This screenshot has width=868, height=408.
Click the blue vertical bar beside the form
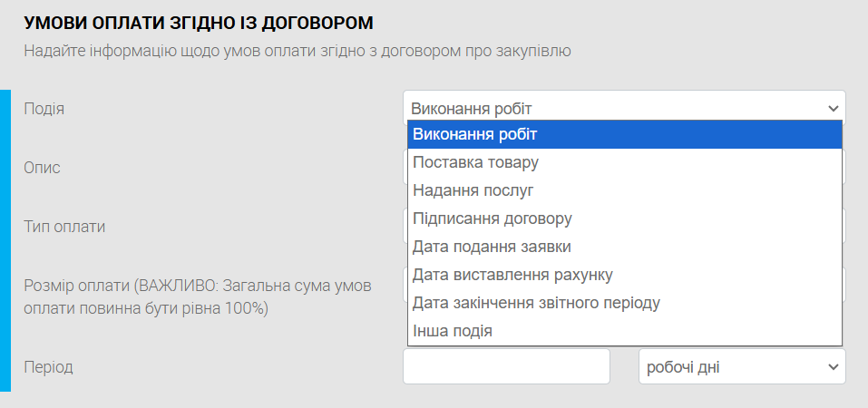coord(5,240)
